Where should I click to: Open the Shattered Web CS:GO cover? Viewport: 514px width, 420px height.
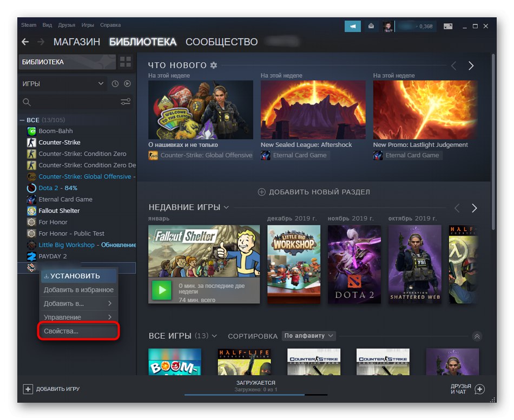point(415,264)
